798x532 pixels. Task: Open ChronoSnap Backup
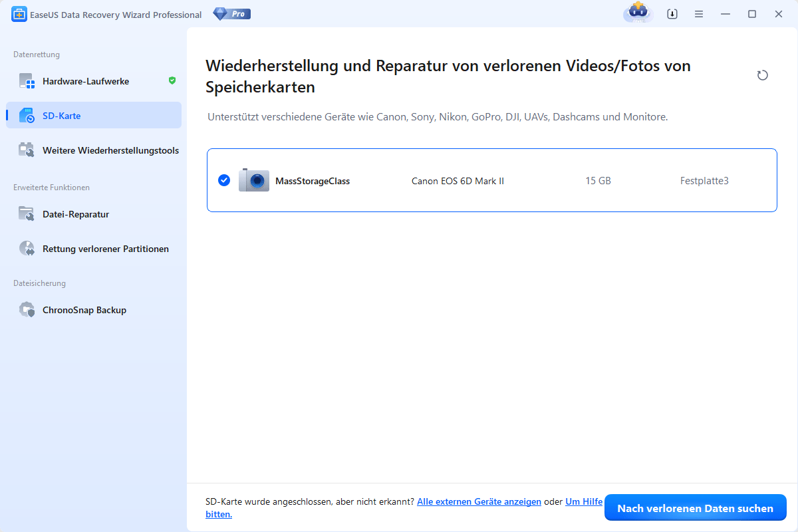click(94, 310)
